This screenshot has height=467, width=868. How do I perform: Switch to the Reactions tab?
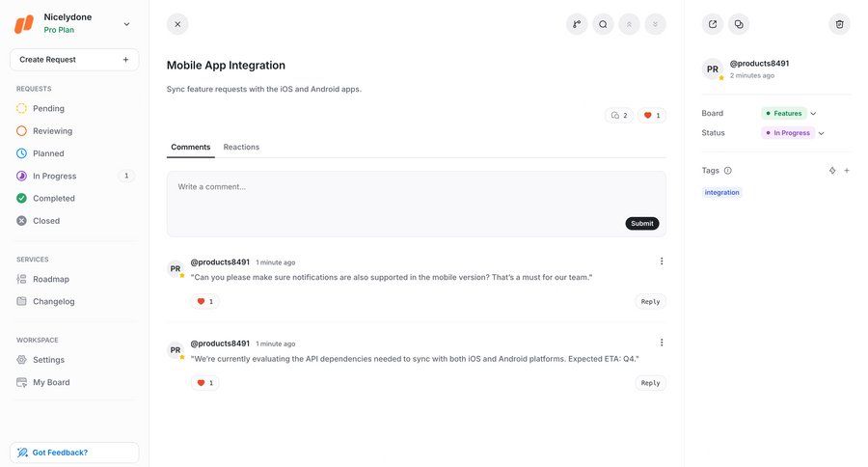[x=241, y=147]
